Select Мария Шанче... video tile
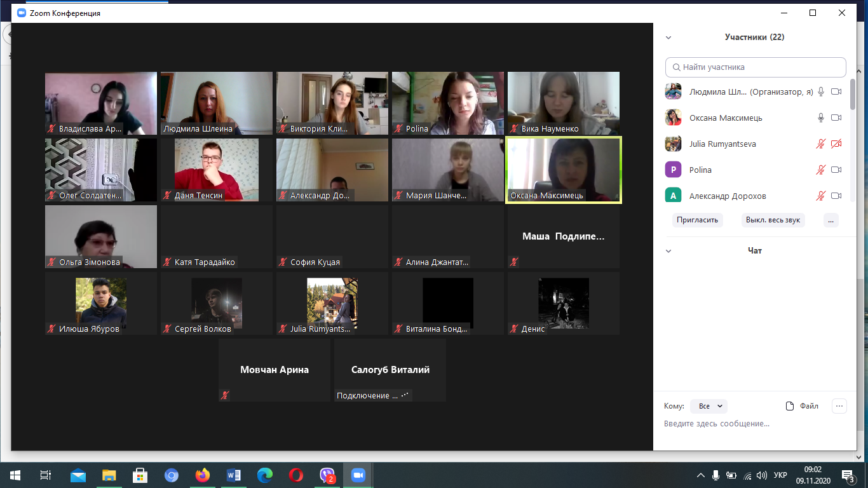The image size is (868, 488). click(448, 170)
